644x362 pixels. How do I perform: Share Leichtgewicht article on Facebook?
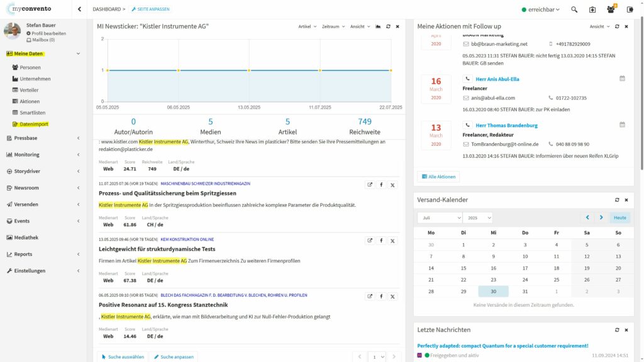point(381,241)
